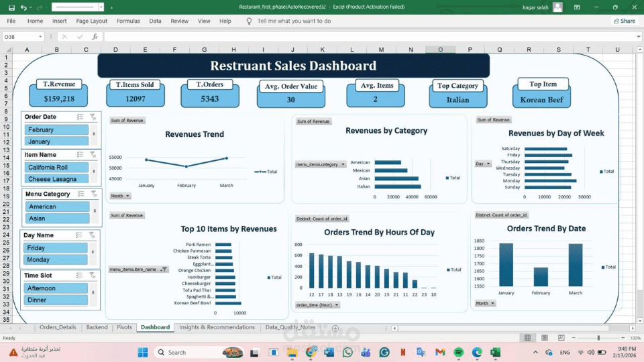Select January in the Order Date slicer

tap(56, 141)
